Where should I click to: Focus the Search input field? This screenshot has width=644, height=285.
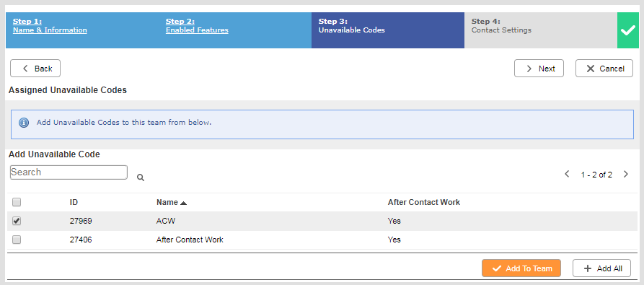(x=69, y=172)
